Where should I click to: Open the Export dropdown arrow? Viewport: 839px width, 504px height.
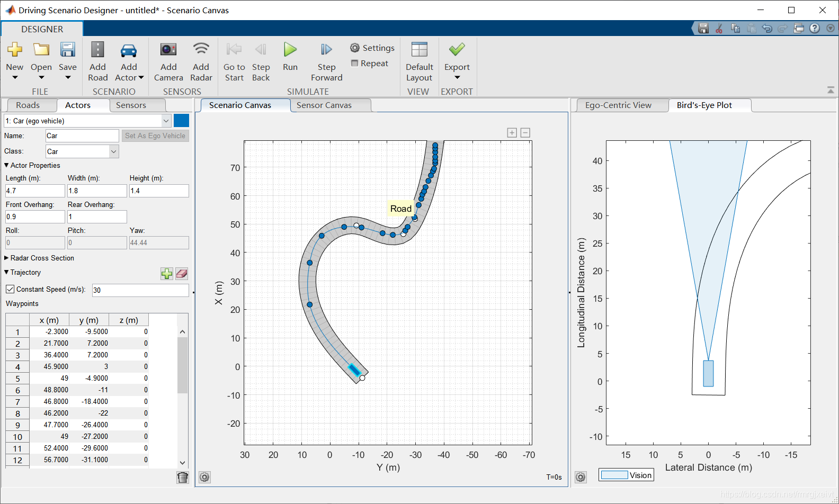[457, 78]
